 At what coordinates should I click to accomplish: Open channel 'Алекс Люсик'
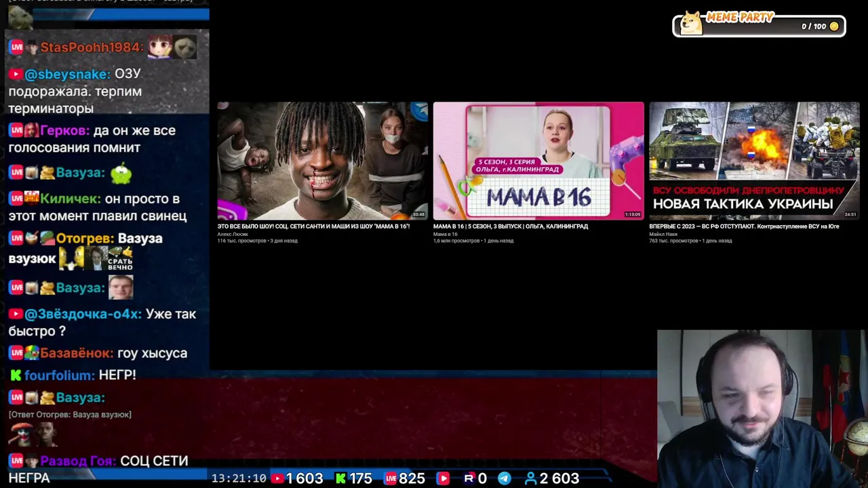(x=233, y=234)
